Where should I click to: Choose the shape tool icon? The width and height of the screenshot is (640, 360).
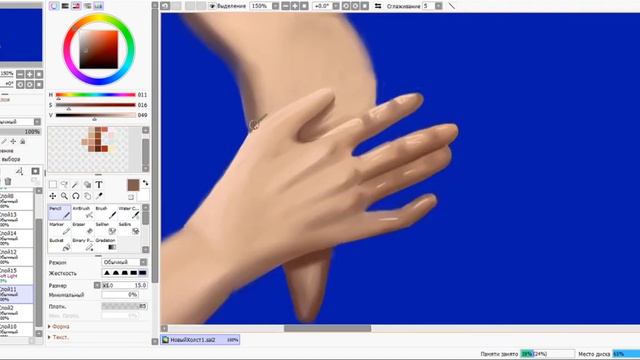[x=87, y=185]
